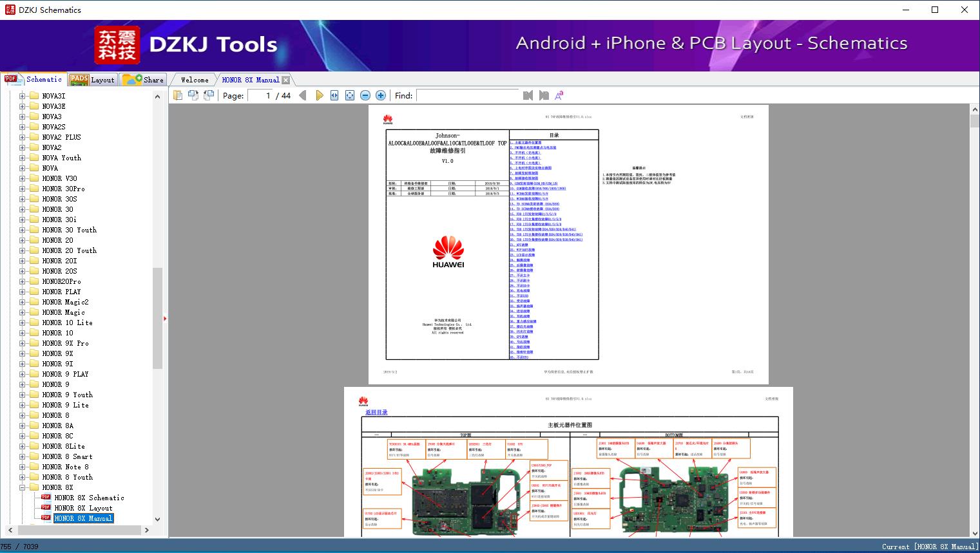Expand the HONOR 9X Pro folder

(x=23, y=343)
